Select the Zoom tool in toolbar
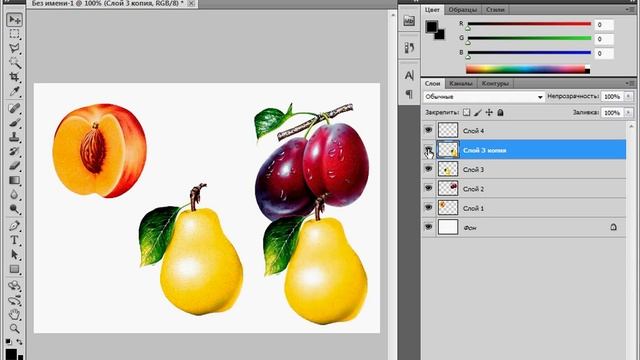The width and height of the screenshot is (640, 360). coord(14,328)
